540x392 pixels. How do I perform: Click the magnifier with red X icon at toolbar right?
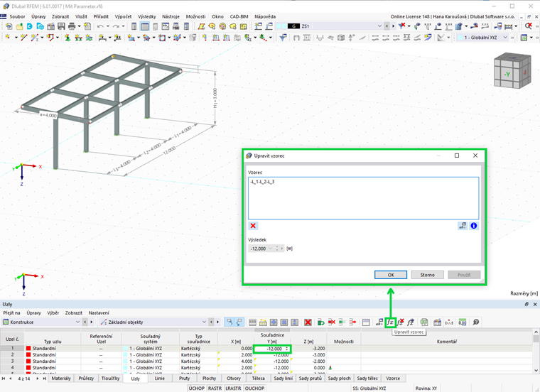pyautogui.click(x=529, y=26)
